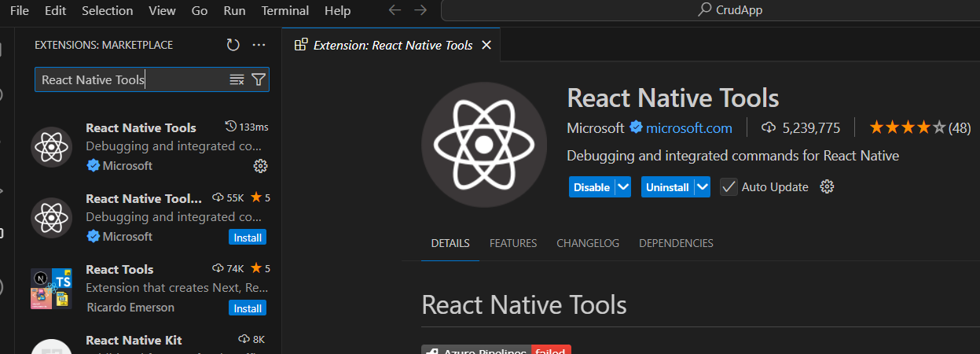Open Extensions view more actions ellipsis
980x354 pixels.
pyautogui.click(x=259, y=45)
